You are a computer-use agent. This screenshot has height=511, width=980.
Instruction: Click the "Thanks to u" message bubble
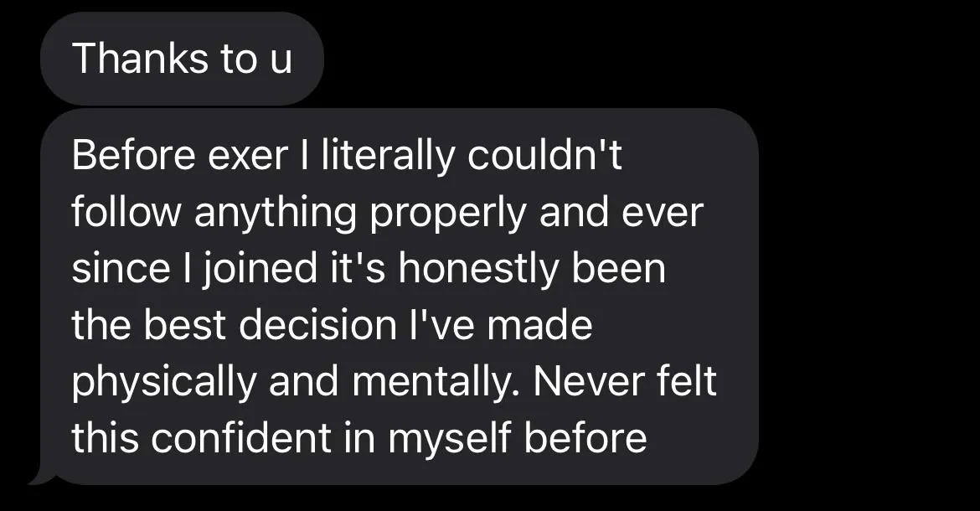[x=182, y=59]
